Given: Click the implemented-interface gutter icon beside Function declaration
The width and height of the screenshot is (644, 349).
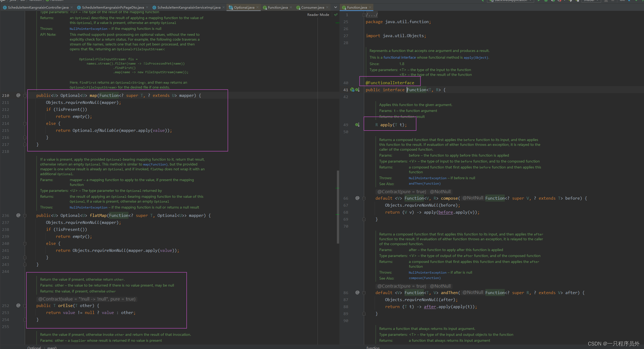Looking at the screenshot, I should (x=357, y=90).
